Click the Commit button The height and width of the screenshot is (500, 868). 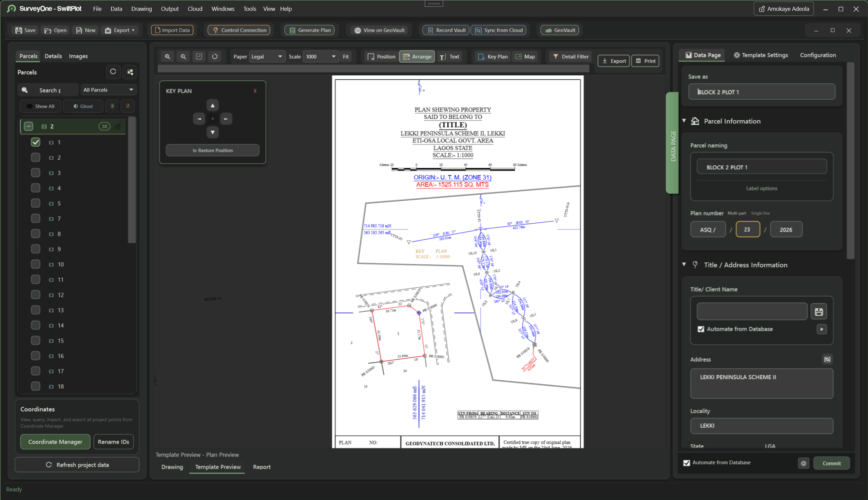pyautogui.click(x=832, y=463)
